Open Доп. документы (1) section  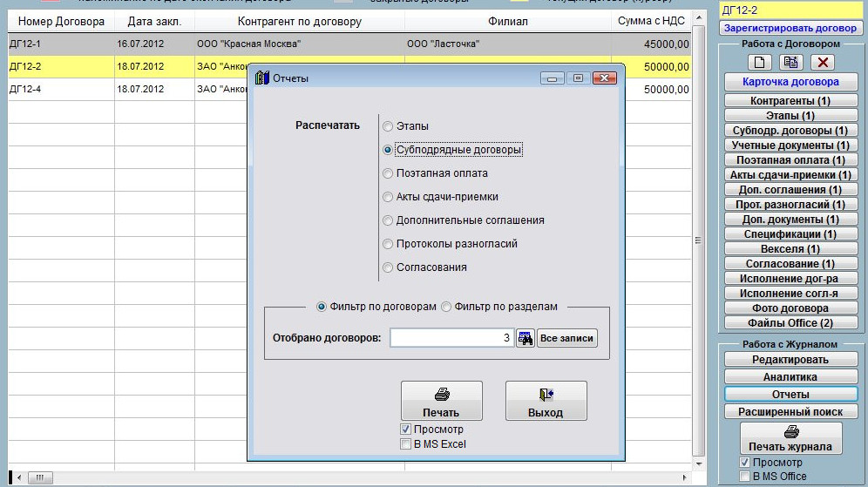(x=790, y=220)
